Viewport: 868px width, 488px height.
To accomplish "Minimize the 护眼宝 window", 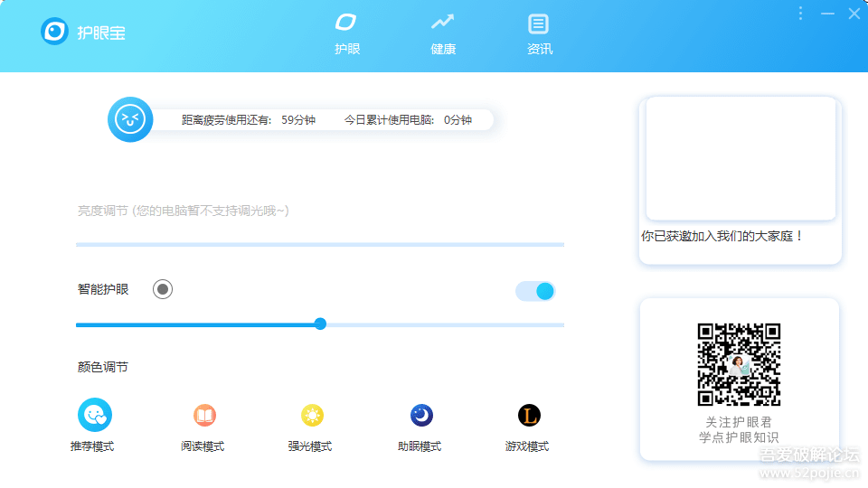I will click(x=827, y=14).
